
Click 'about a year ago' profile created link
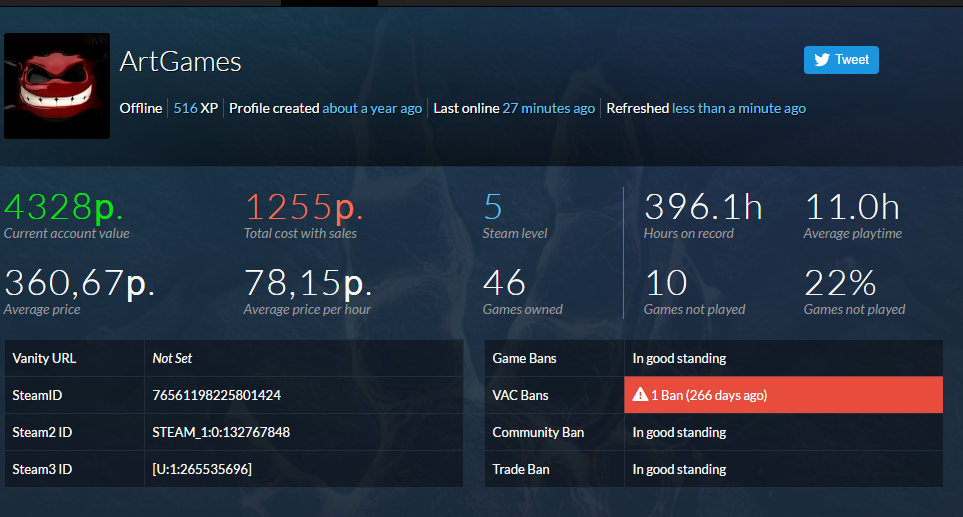pyautogui.click(x=372, y=108)
